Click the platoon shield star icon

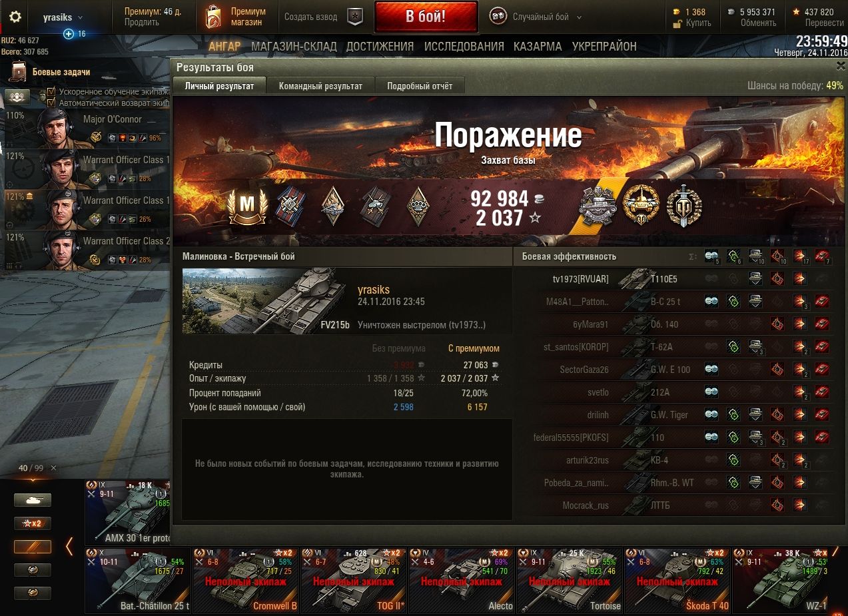coord(356,17)
